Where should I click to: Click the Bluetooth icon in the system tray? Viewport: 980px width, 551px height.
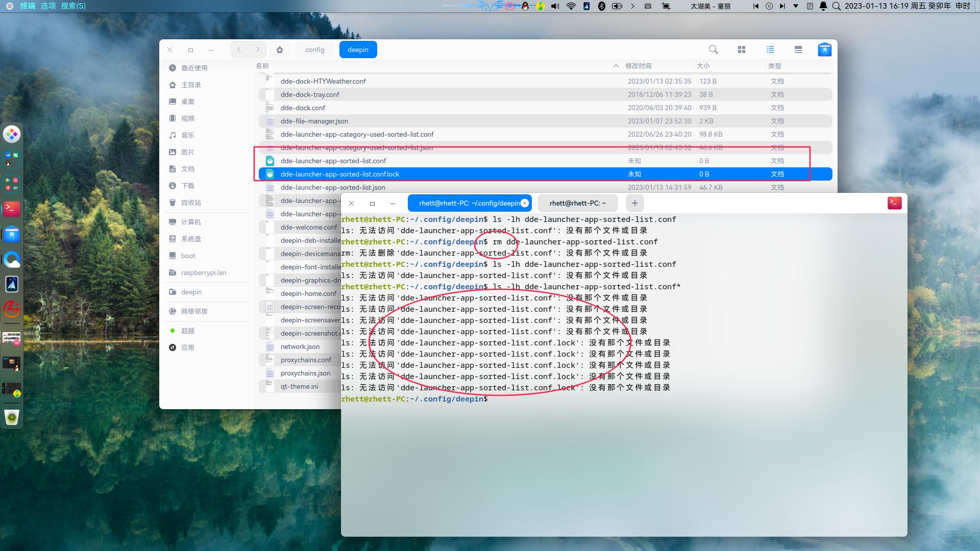(602, 6)
